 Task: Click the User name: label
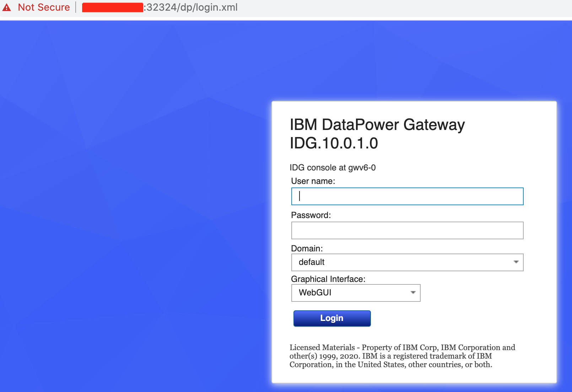313,181
